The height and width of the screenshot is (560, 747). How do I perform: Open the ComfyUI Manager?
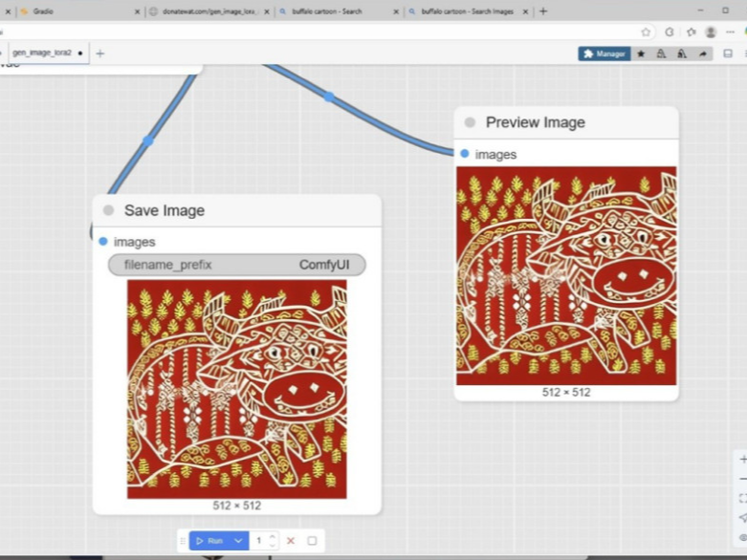point(604,54)
